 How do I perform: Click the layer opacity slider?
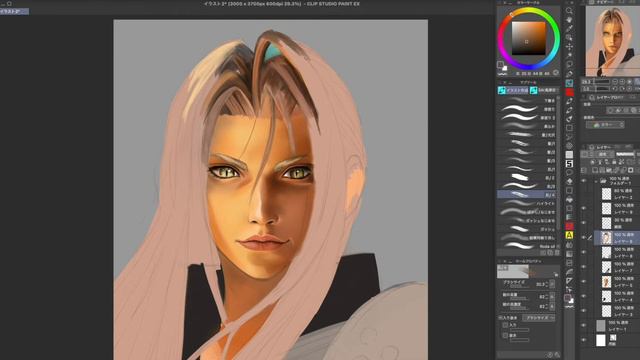[625, 154]
